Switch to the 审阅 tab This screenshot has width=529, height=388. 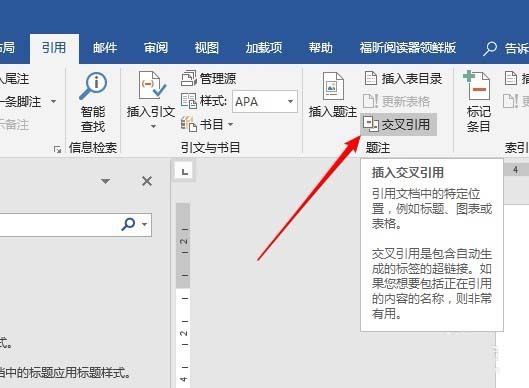tap(156, 48)
